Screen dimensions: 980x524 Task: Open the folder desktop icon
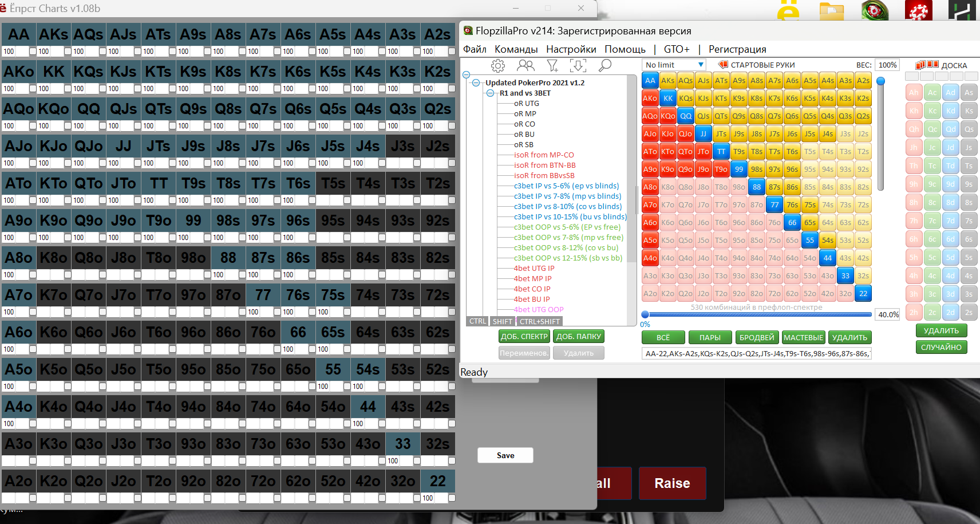(832, 10)
